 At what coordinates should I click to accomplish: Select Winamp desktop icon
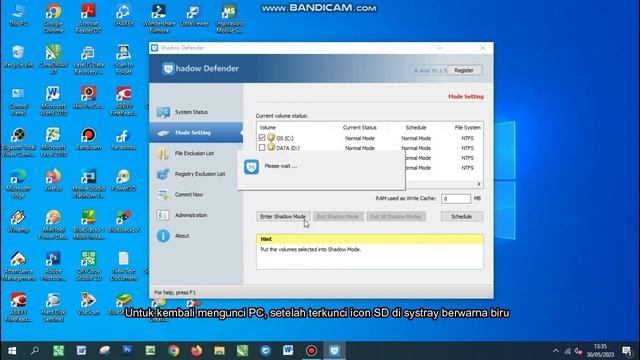click(18, 221)
